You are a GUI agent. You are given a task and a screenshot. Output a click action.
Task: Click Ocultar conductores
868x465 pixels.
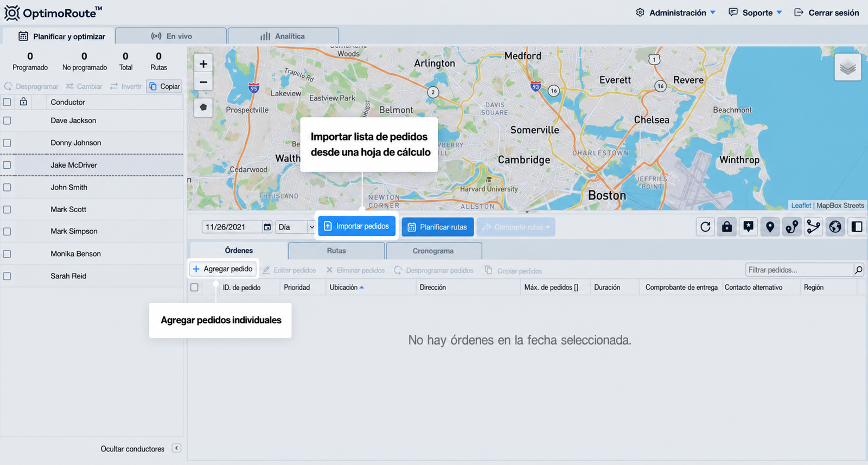(132, 449)
